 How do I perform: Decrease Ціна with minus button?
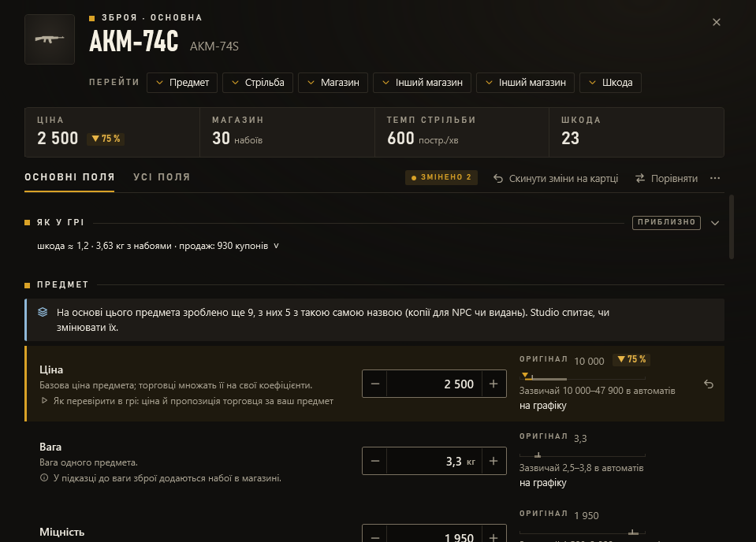(x=374, y=384)
